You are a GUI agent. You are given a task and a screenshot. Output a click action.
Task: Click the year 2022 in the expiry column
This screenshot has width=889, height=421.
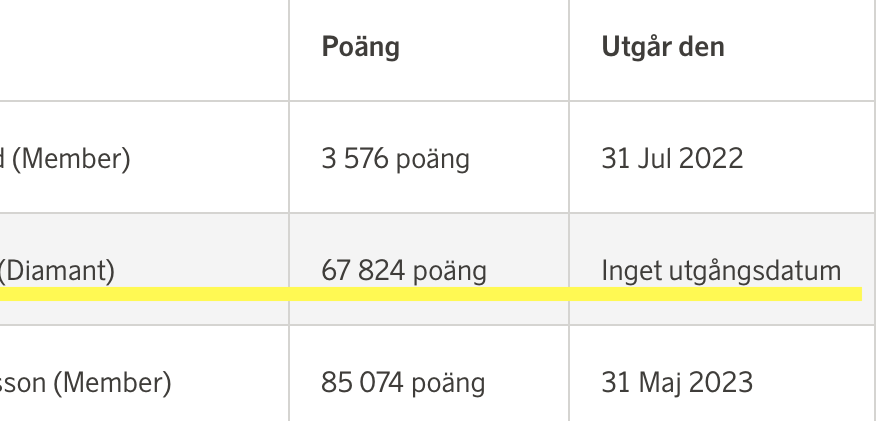point(715,158)
